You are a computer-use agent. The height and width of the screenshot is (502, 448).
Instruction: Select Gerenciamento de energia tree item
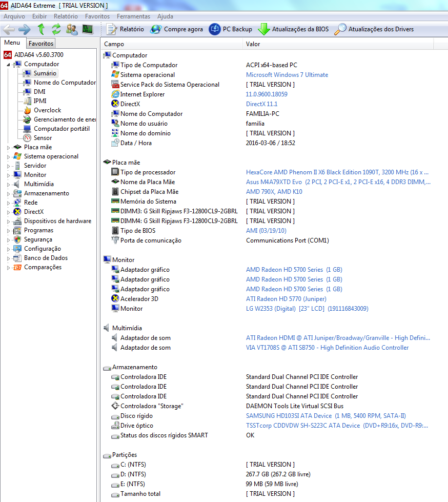tap(65, 119)
